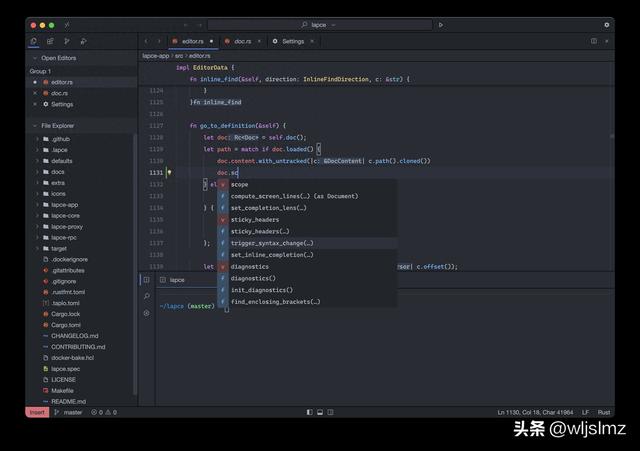640x451 pixels.
Task: Close the doc.rs tab
Action: click(x=259, y=41)
